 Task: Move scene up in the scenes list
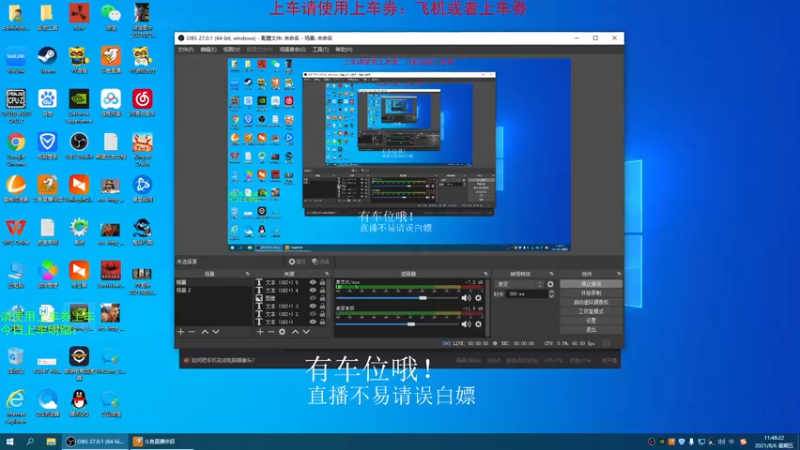(x=205, y=332)
